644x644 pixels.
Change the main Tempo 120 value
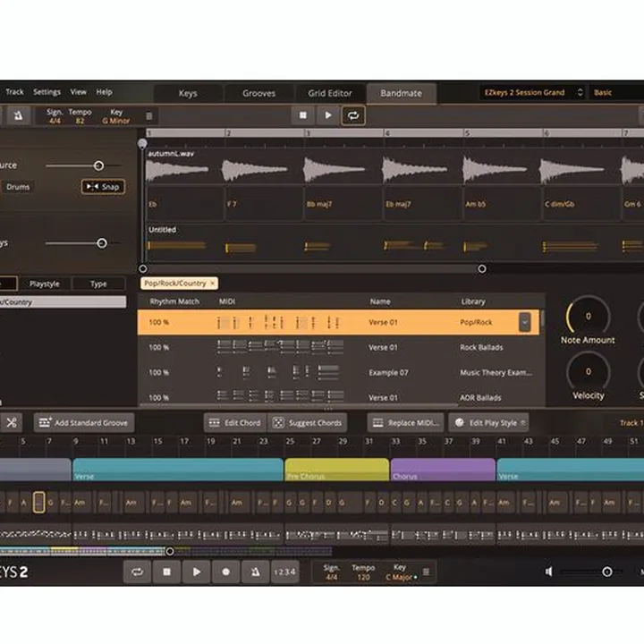(363, 577)
